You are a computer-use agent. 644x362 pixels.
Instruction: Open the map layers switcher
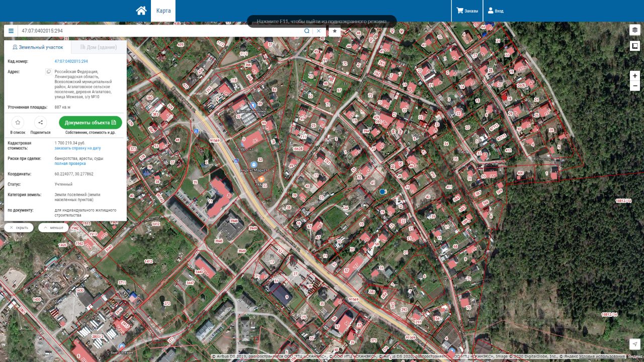635,30
